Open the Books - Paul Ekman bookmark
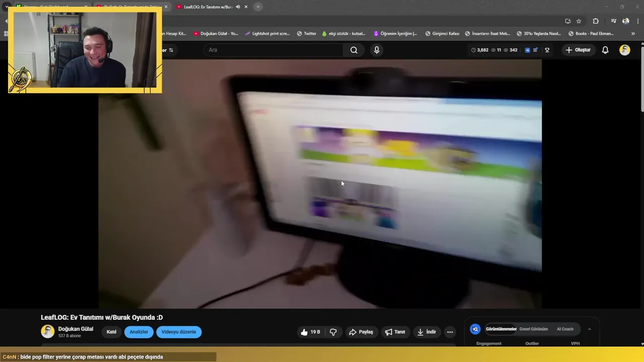The height and width of the screenshot is (362, 644). point(591,34)
